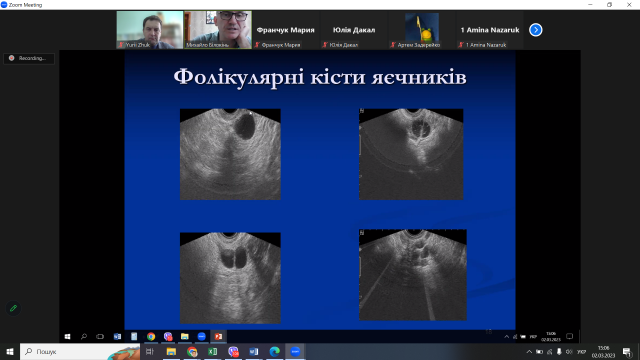Open Viber from the taskbar
Viewport: 640px width, 360px height.
click(233, 351)
